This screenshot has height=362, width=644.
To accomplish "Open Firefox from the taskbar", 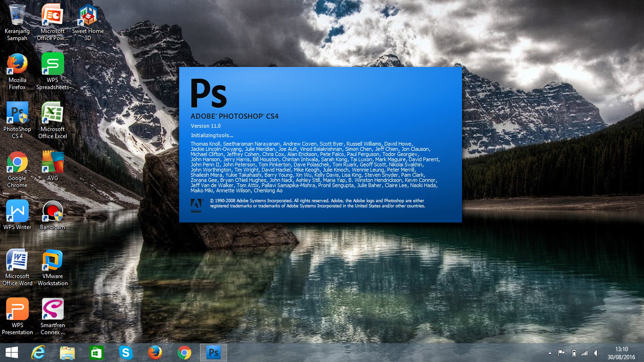I will (x=155, y=353).
